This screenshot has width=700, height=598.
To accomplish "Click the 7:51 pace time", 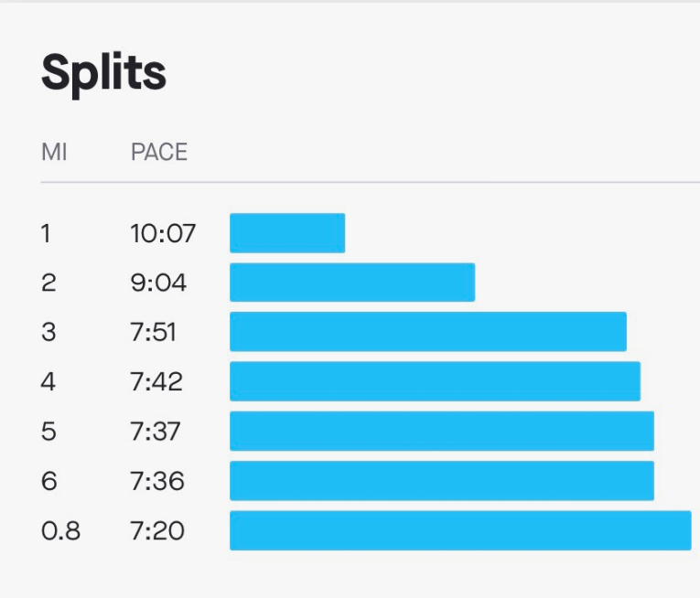I will (156, 332).
